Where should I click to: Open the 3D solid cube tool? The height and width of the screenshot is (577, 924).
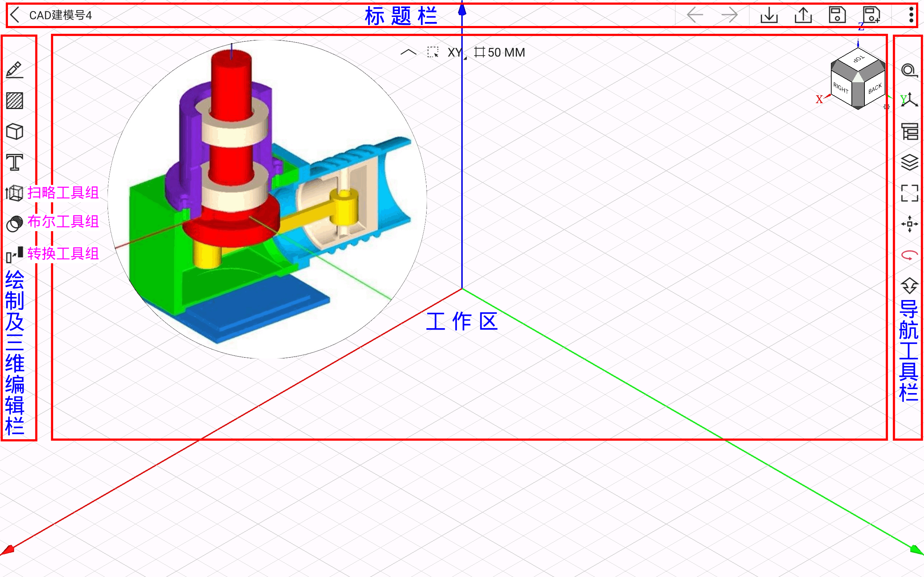pos(14,132)
